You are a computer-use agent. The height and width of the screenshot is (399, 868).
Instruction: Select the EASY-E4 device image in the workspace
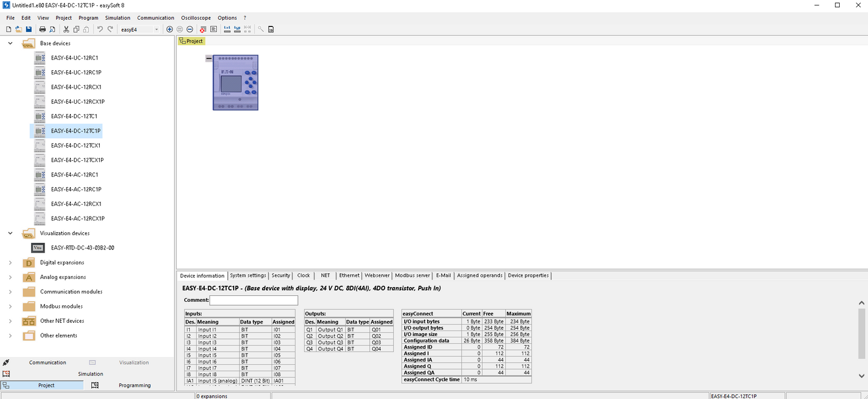235,83
